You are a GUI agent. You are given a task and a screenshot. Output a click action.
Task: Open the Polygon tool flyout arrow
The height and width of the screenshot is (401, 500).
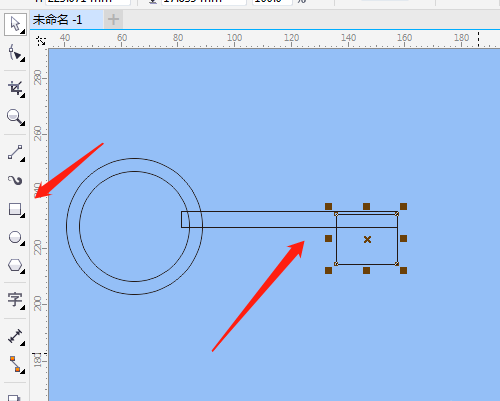23,272
